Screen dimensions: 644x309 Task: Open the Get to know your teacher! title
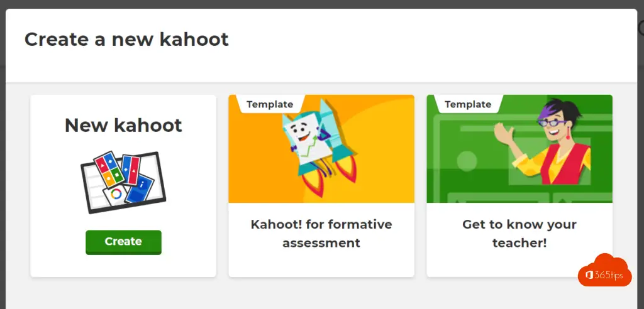click(519, 234)
